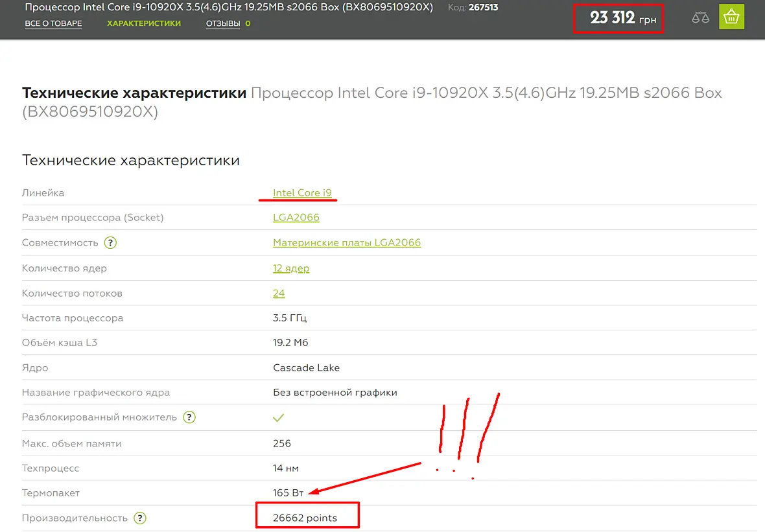Click the 3.5 ГГц frequency value
Viewport: 765px width, 532px height.
(290, 318)
